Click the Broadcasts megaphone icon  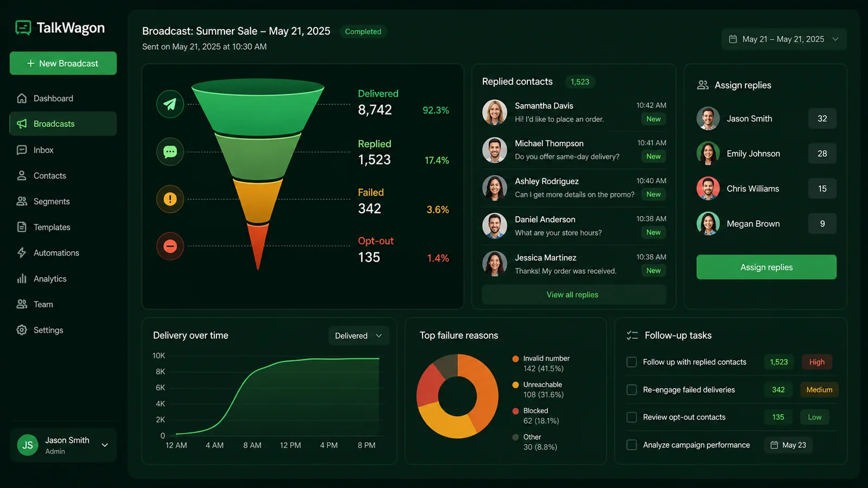(x=22, y=124)
